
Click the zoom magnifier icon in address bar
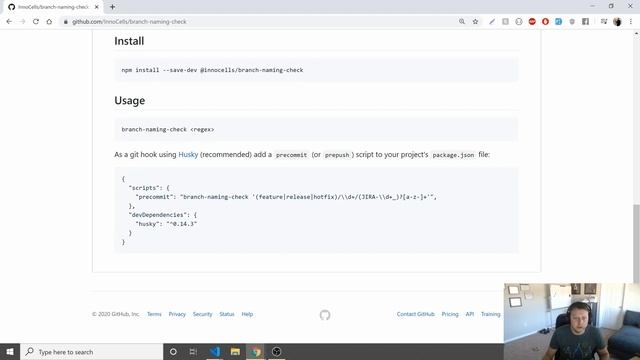click(x=462, y=22)
